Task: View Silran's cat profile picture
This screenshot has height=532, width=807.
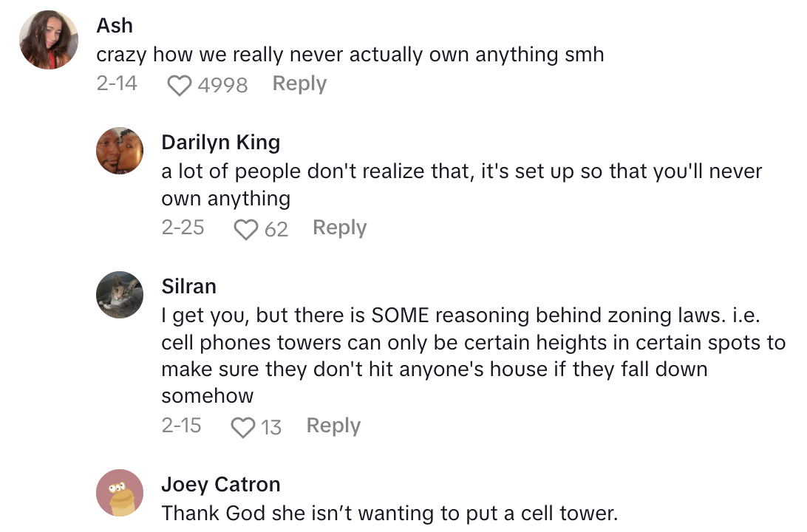Action: click(120, 295)
